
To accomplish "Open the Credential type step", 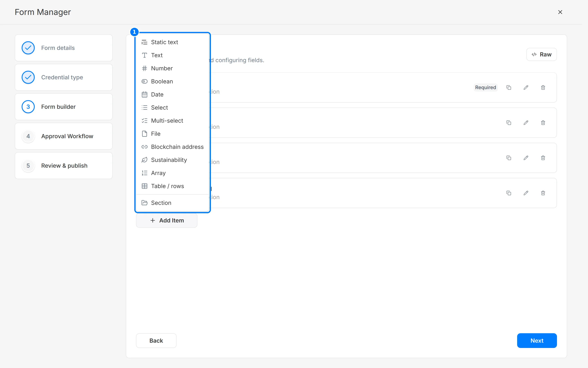I will [64, 77].
